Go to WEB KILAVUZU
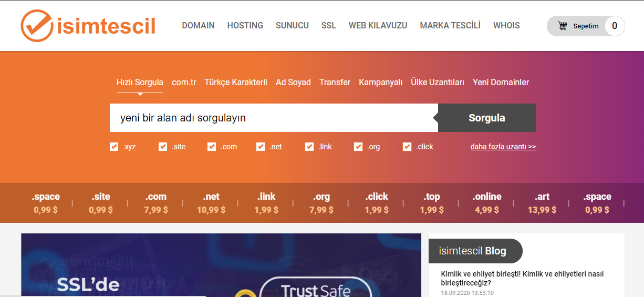 378,25
